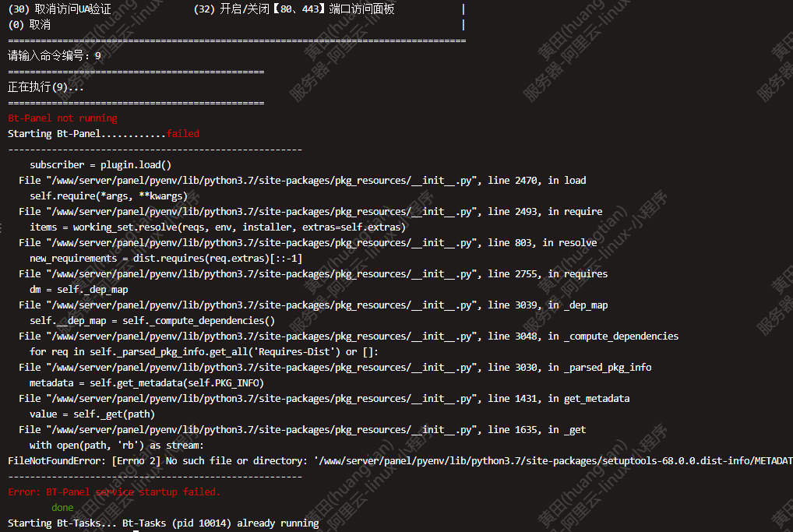Click the traceback line 'line 1431, in get_metadata'
This screenshot has height=532, width=793.
coord(324,399)
